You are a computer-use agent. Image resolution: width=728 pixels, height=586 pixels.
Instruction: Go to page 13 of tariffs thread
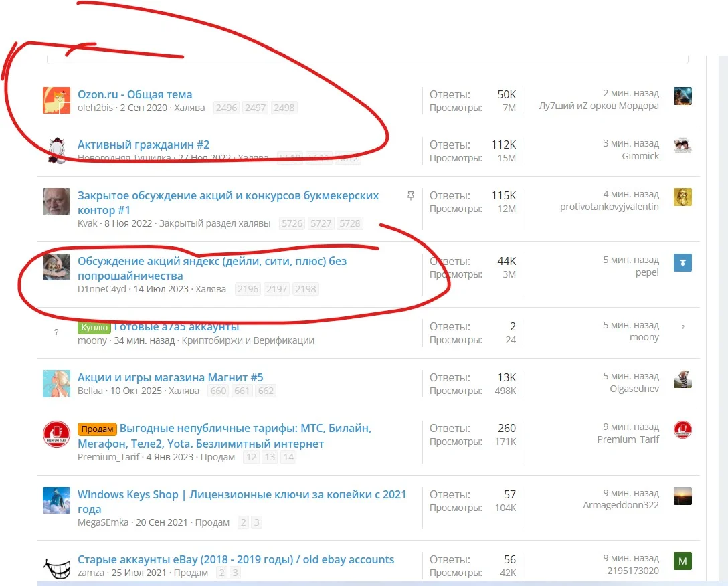270,457
